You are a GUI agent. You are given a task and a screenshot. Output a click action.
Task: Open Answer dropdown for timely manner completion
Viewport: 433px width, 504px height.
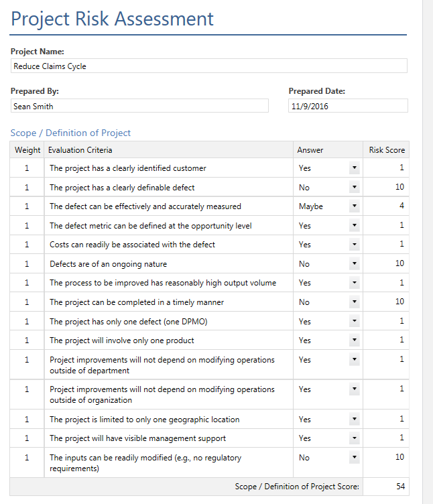pos(354,302)
